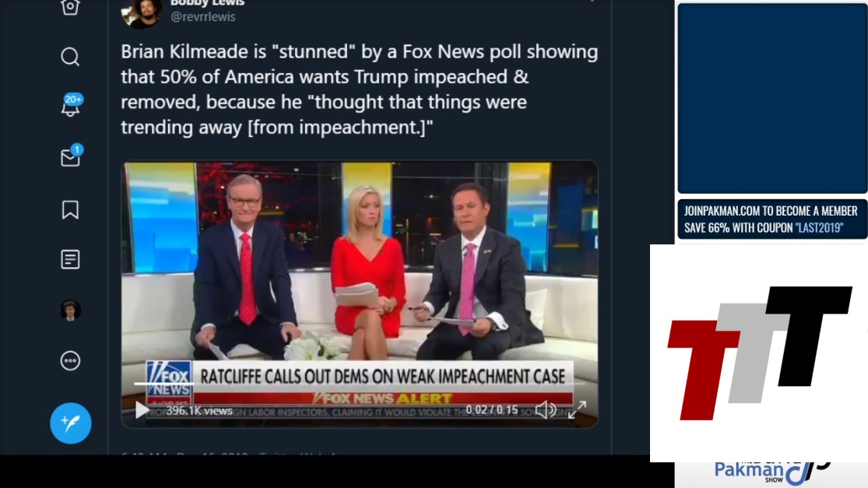The width and height of the screenshot is (868, 488).
Task: Play the Fox News video clip
Action: coord(142,410)
